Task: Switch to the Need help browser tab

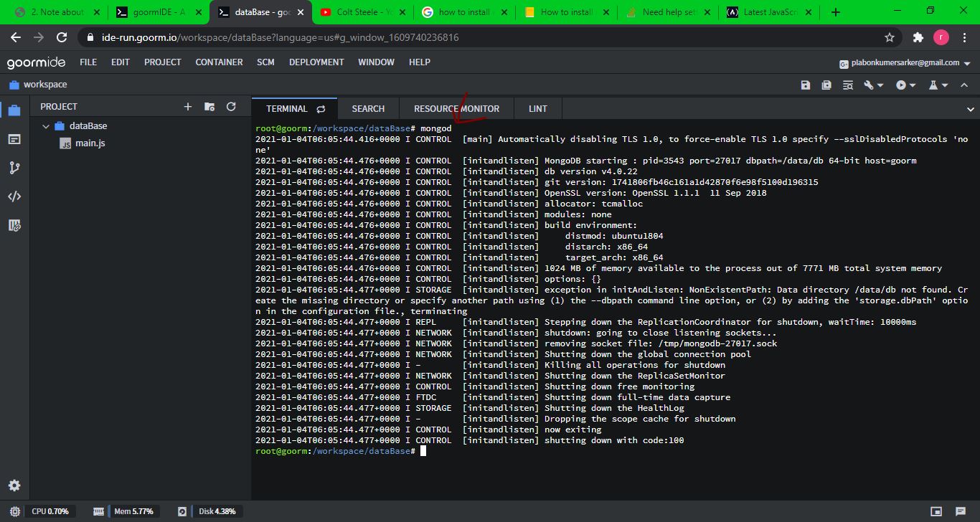Action: pyautogui.click(x=668, y=12)
